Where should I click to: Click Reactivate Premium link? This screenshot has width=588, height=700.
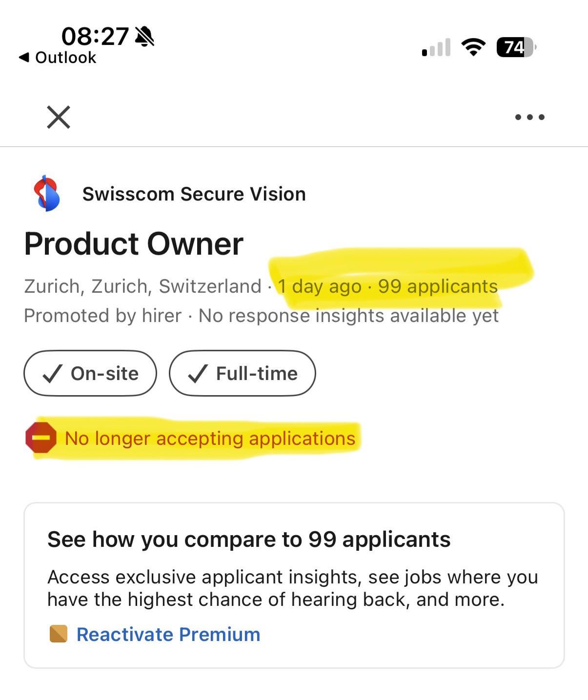click(x=168, y=634)
